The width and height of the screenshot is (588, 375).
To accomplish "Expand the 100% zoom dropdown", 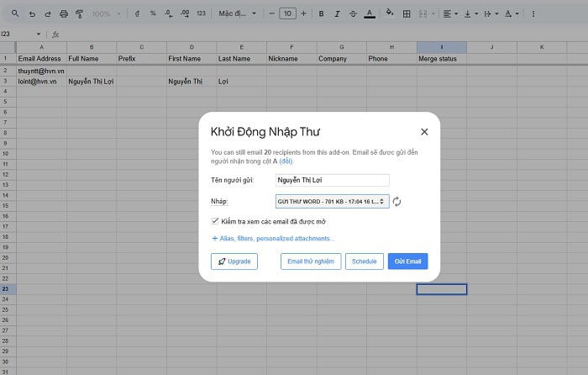I will click(x=104, y=14).
